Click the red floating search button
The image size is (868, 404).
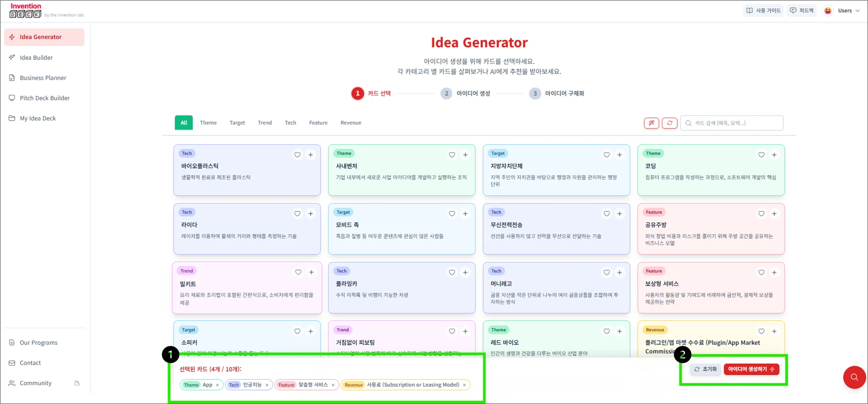(x=854, y=377)
